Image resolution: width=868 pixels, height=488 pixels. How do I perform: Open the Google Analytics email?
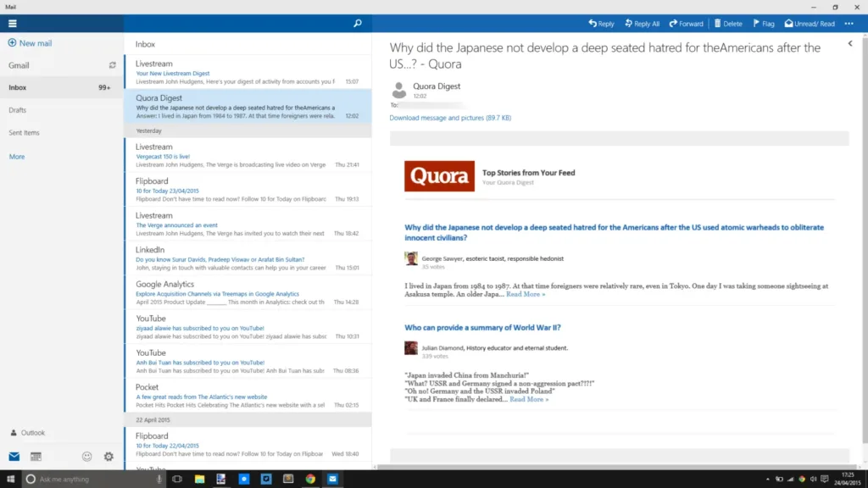pyautogui.click(x=248, y=292)
